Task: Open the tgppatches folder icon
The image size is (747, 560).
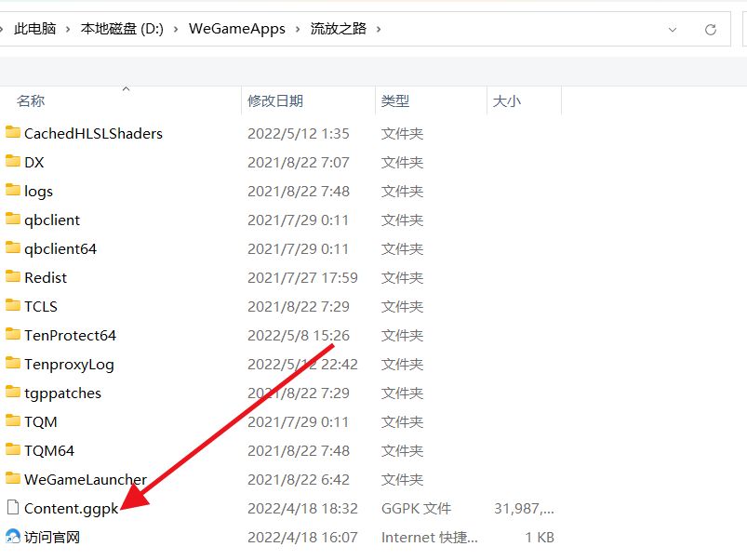Action: point(15,393)
